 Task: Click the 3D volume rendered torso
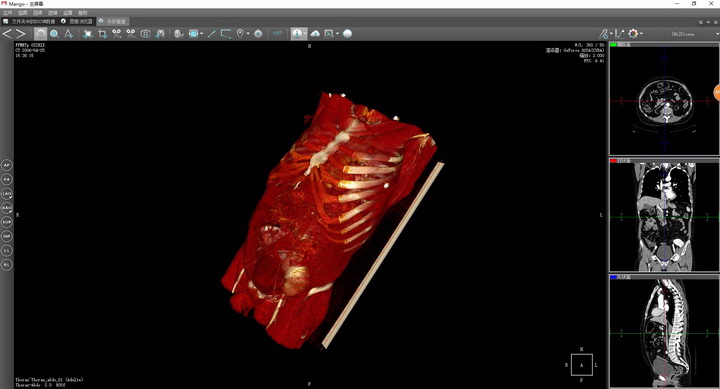tap(329, 220)
